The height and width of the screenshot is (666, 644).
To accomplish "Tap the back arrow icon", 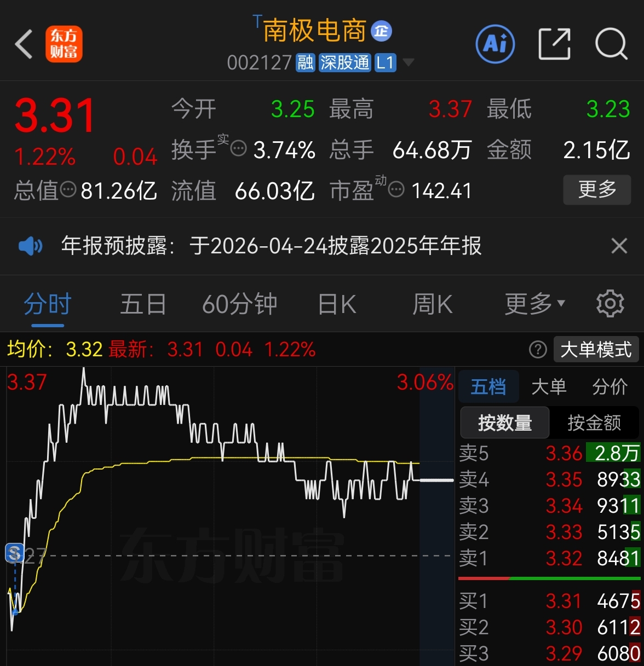I will click(24, 44).
